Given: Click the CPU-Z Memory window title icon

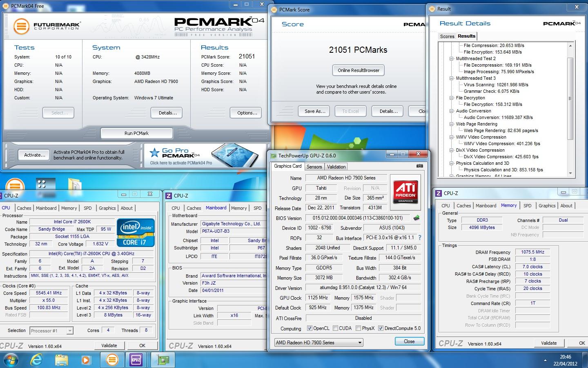Looking at the screenshot, I should (439, 193).
